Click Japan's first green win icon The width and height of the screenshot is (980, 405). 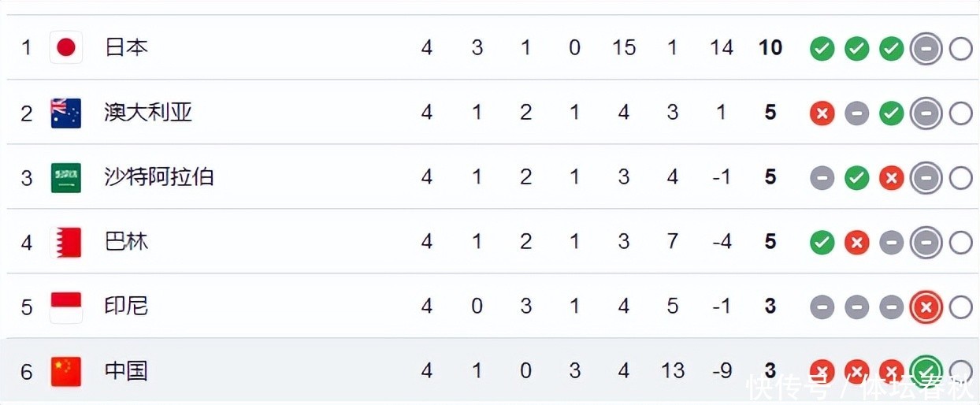[822, 50]
